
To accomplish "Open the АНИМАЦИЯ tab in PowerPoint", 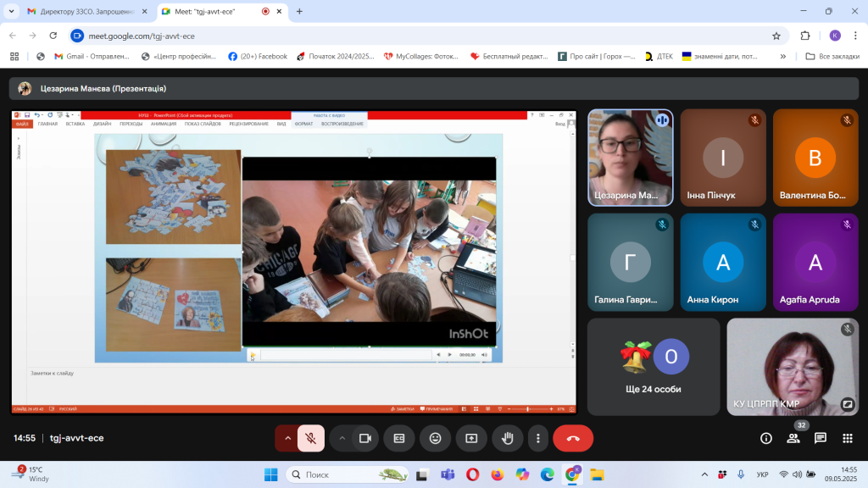I will pyautogui.click(x=164, y=124).
